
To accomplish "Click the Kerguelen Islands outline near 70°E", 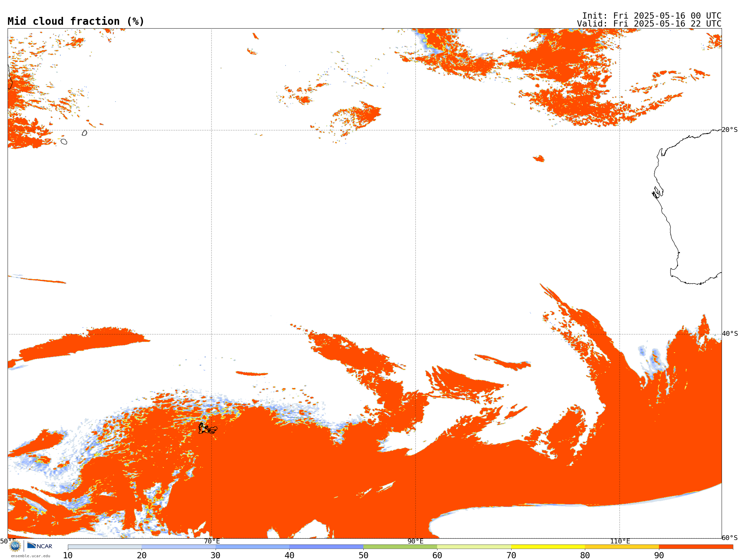I will 208,428.
